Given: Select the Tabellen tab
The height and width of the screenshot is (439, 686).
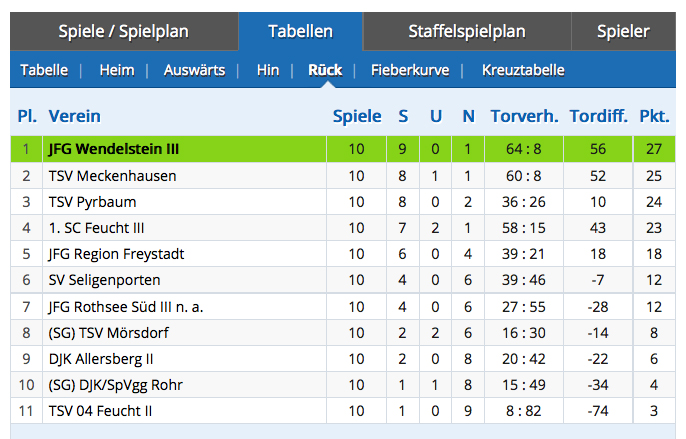Looking at the screenshot, I should coord(300,31).
